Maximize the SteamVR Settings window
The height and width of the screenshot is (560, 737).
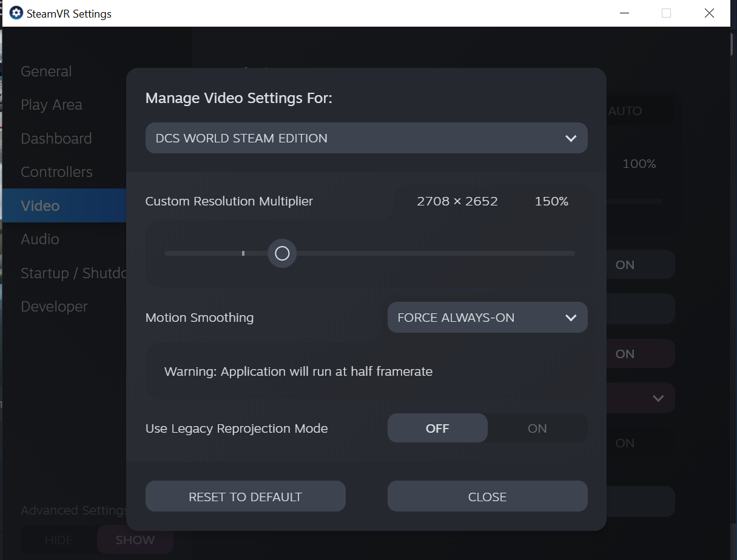coord(666,13)
